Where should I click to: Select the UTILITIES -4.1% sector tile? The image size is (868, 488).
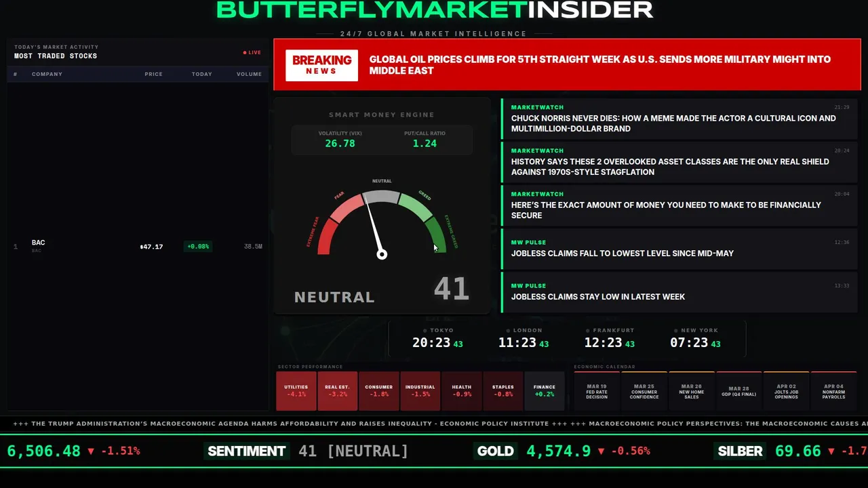296,390
